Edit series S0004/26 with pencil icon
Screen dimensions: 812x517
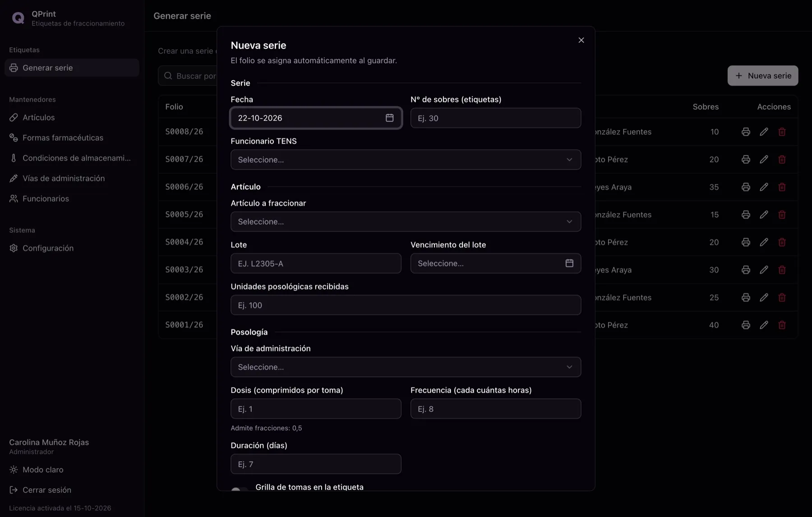pos(764,242)
